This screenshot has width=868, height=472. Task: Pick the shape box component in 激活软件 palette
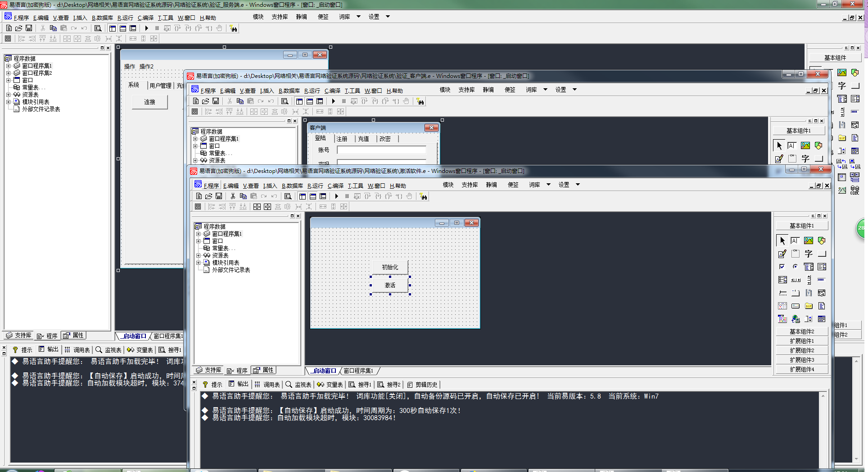822,241
